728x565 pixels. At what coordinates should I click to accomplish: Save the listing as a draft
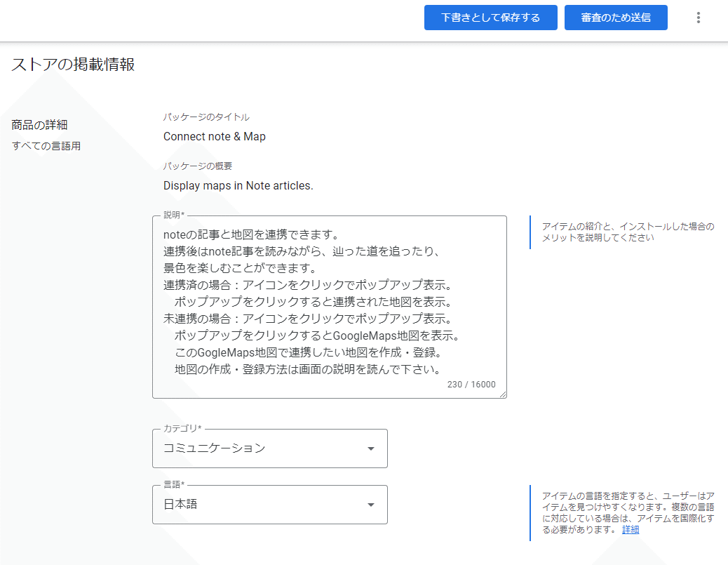490,17
